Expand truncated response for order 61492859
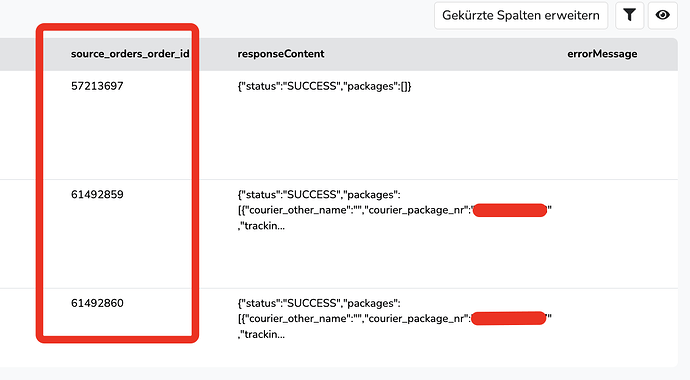 [x=394, y=210]
